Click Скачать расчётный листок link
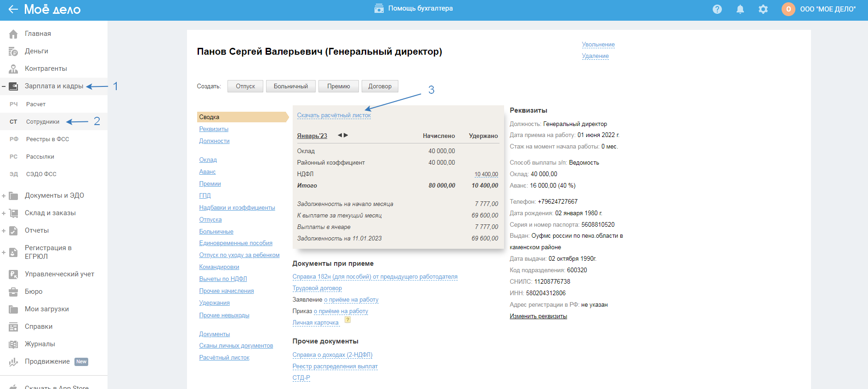868x389 pixels. click(x=334, y=115)
